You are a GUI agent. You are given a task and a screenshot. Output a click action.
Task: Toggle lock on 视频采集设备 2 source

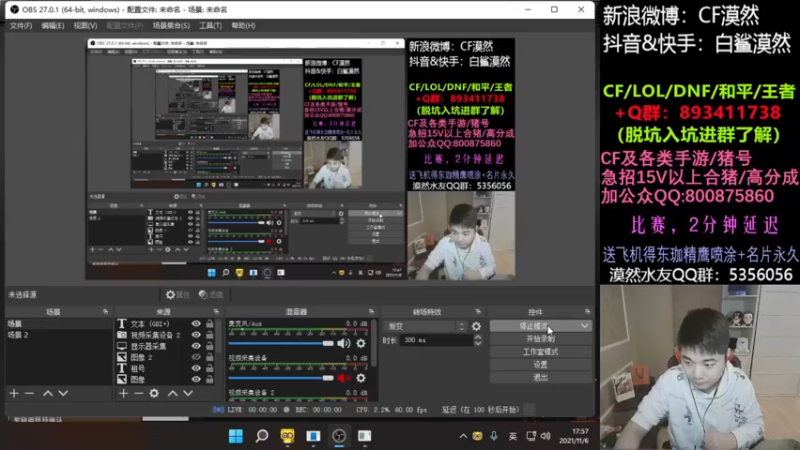[x=209, y=335]
